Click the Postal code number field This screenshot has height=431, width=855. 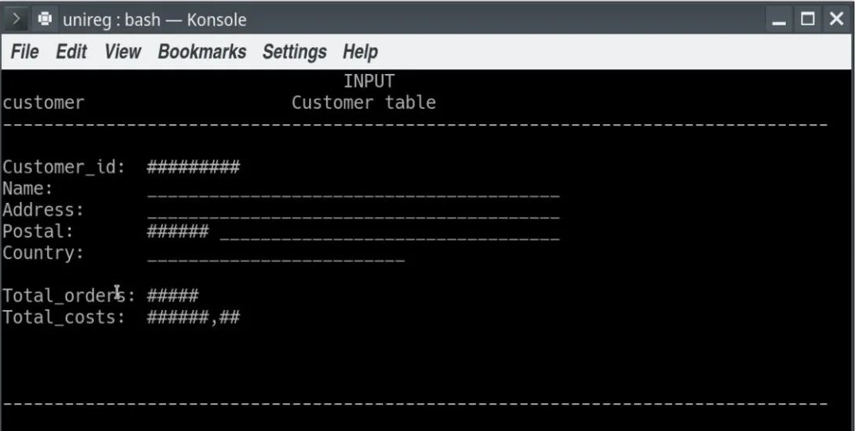pyautogui.click(x=178, y=231)
